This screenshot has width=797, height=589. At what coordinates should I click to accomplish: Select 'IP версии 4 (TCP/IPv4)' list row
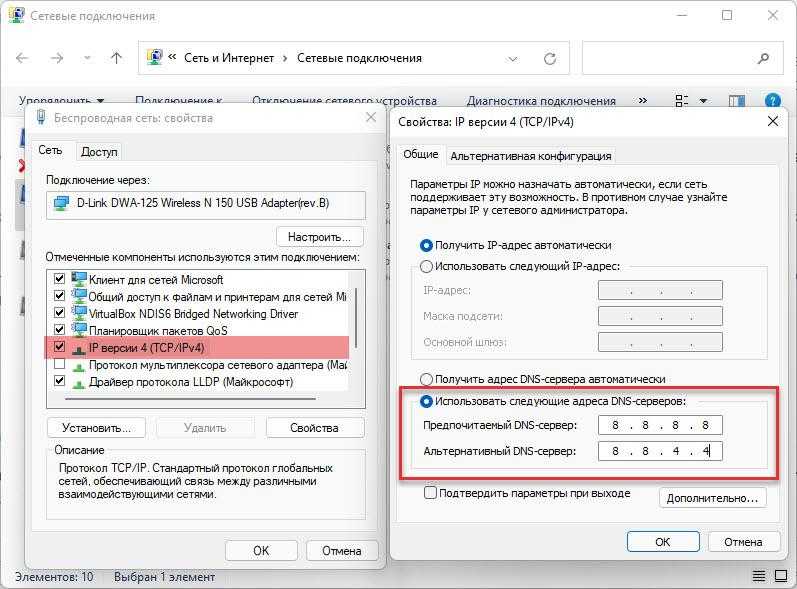click(197, 348)
